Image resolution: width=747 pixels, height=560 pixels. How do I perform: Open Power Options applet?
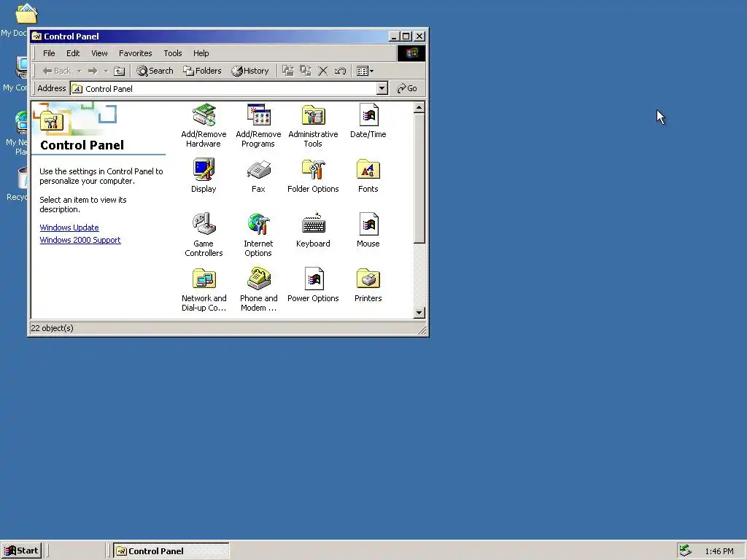(313, 285)
